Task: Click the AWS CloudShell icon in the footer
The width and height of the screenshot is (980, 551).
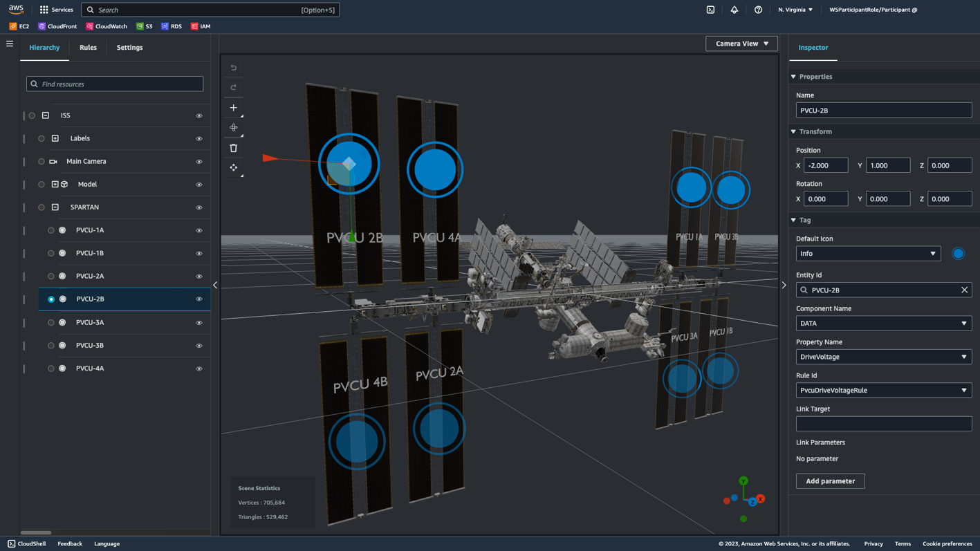Action: pos(11,544)
